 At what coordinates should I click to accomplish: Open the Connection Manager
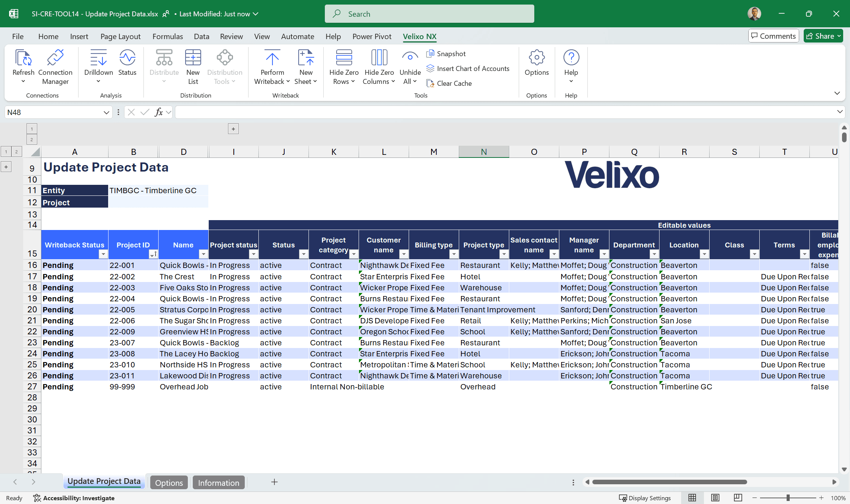click(55, 67)
